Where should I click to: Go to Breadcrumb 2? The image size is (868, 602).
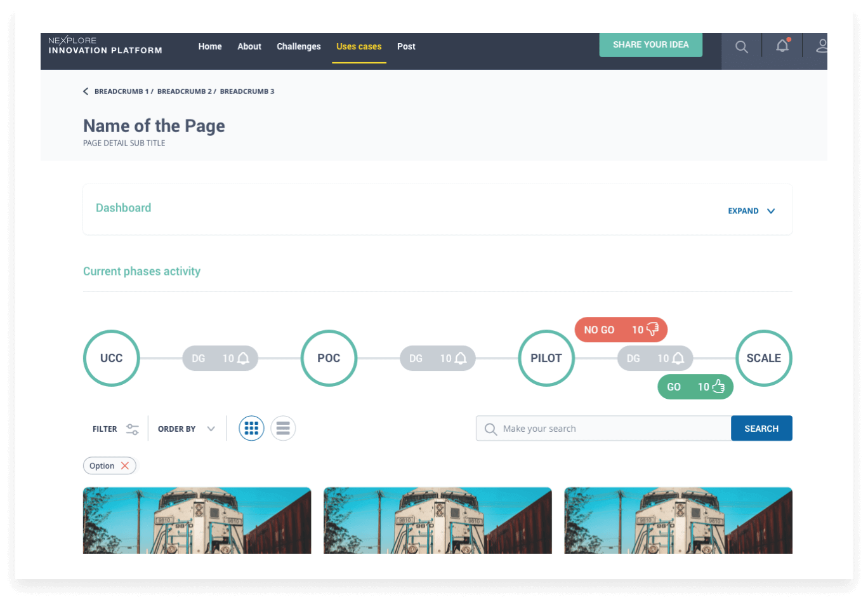coord(184,91)
